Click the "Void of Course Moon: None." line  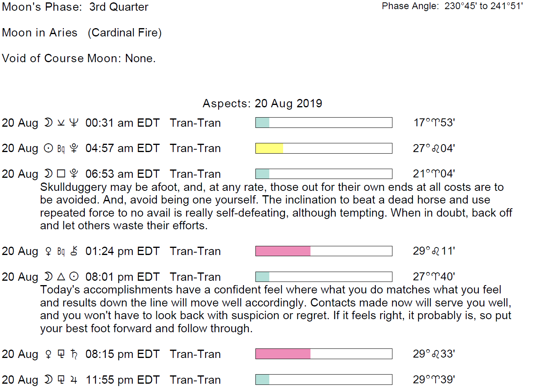[79, 58]
